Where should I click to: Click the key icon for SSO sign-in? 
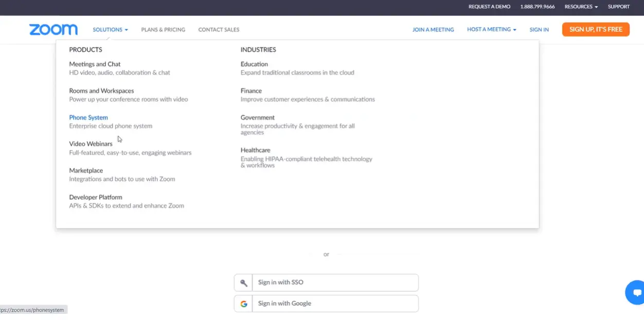[x=244, y=283]
